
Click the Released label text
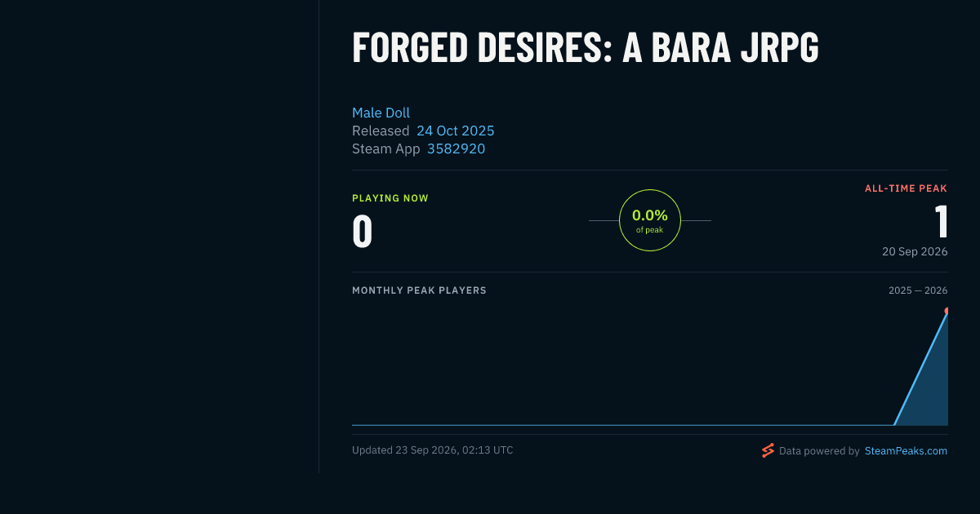point(381,131)
